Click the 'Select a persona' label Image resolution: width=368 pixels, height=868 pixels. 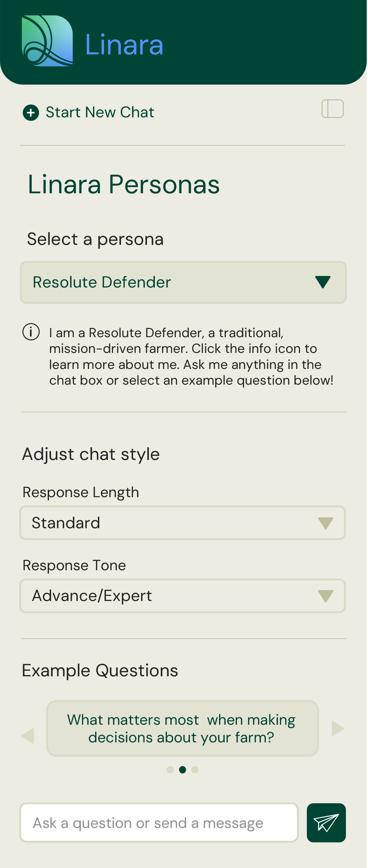tap(95, 239)
